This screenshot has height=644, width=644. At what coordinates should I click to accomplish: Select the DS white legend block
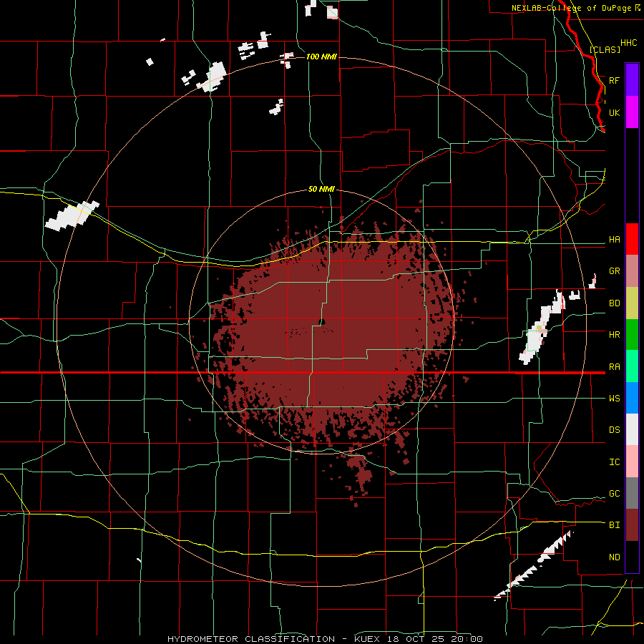(x=632, y=429)
